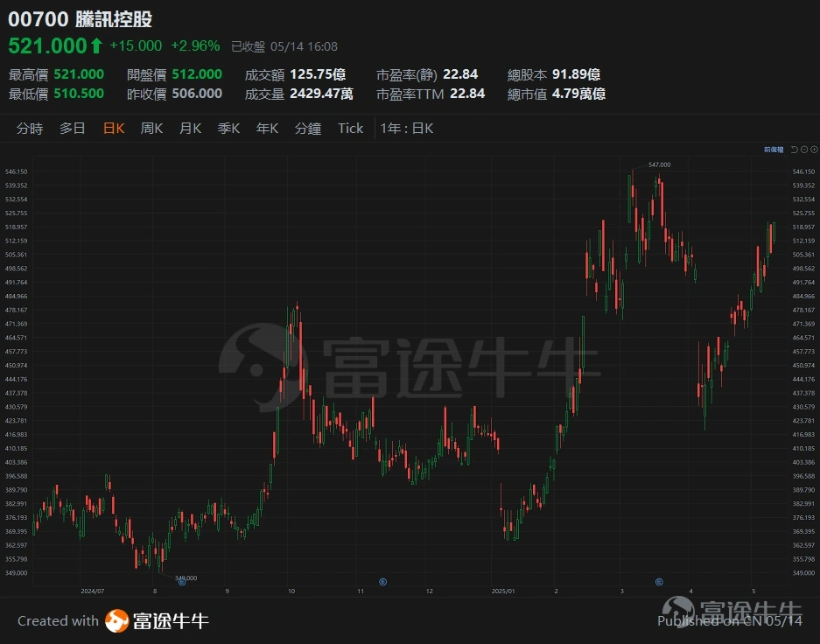Screen dimensions: 820x644
Task: Click the green up-arrow beside 521.000
Action: click(96, 46)
